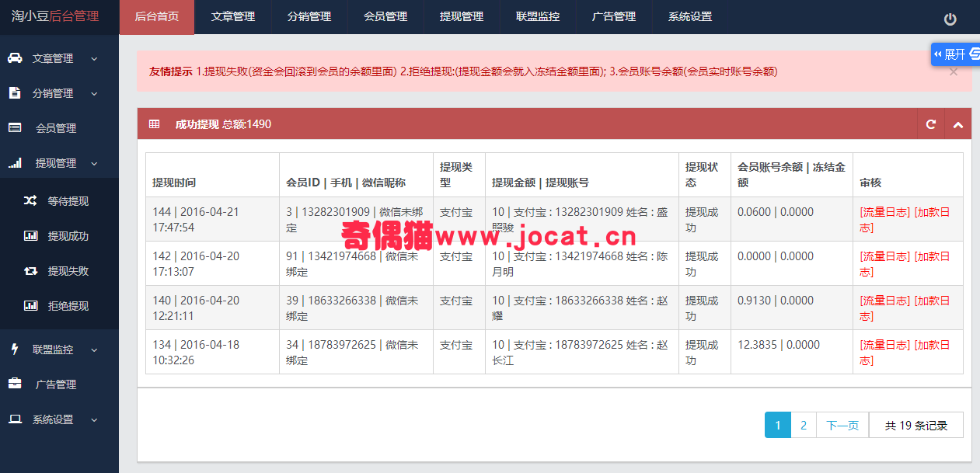Dismiss the 友情提示 alert
The height and width of the screenshot is (473, 980).
[x=954, y=71]
